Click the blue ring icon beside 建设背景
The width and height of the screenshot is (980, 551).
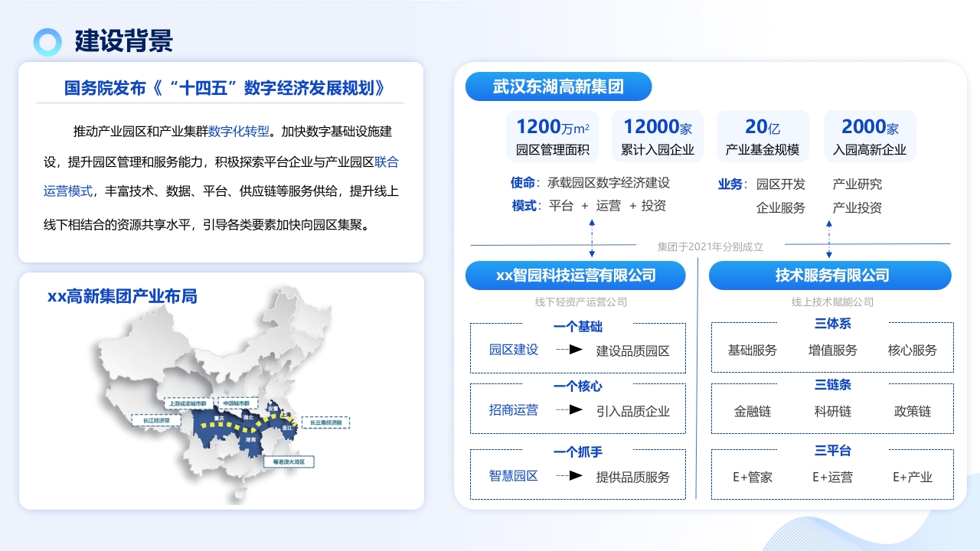tap(47, 42)
